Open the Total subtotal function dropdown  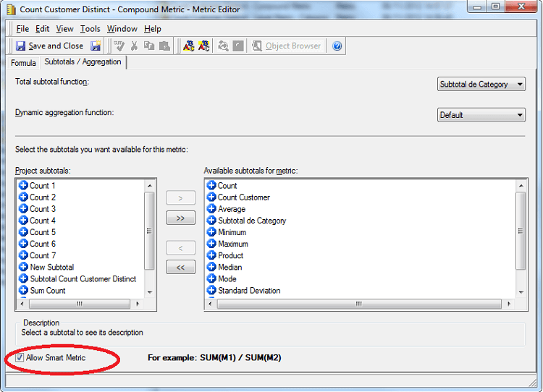click(481, 85)
